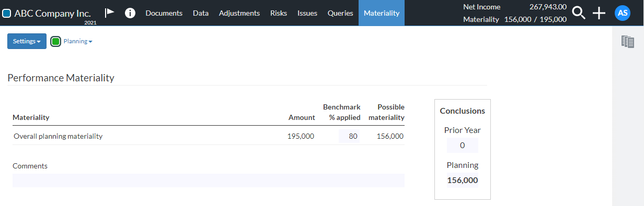Expand the Planning dropdown
Viewport: 644px width, 206px height.
pyautogui.click(x=78, y=41)
